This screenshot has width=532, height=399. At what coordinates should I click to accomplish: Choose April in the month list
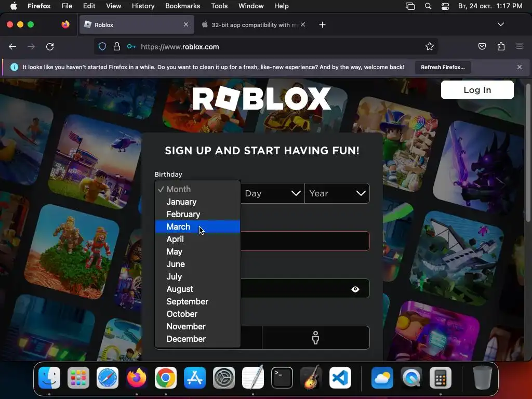(x=197, y=239)
